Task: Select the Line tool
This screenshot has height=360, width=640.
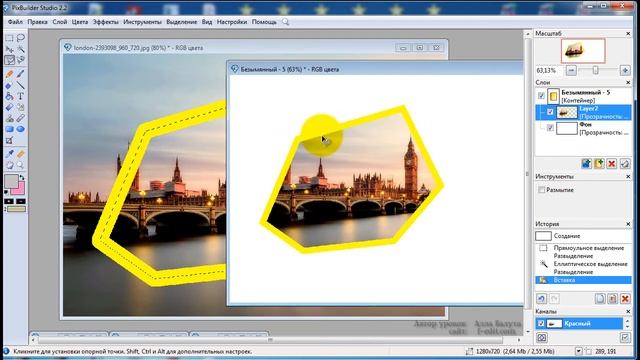Action: 20,85
